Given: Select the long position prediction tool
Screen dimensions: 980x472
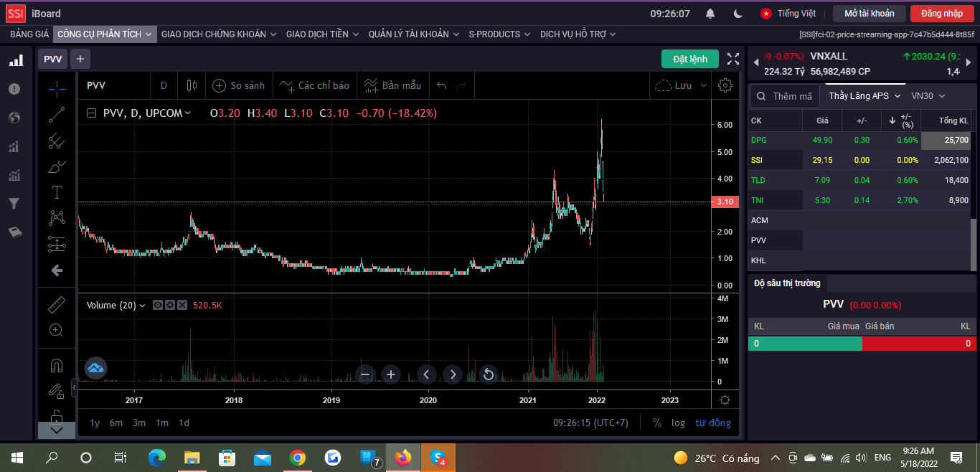Looking at the screenshot, I should [x=57, y=244].
